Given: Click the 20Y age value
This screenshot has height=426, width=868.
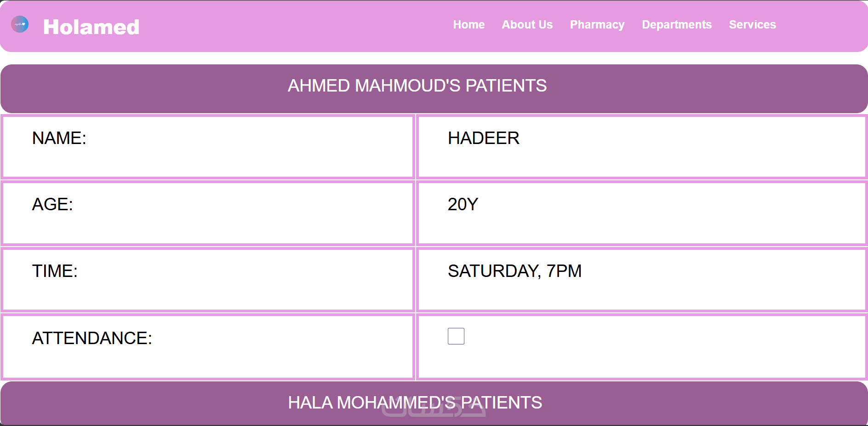Looking at the screenshot, I should pyautogui.click(x=463, y=205).
